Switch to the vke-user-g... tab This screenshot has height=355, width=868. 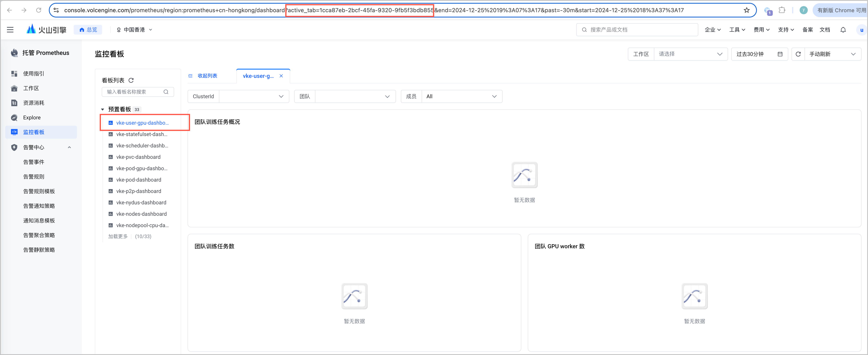pyautogui.click(x=258, y=76)
